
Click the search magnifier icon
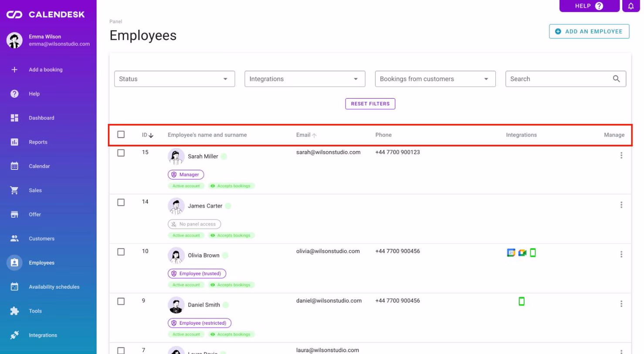coord(616,79)
